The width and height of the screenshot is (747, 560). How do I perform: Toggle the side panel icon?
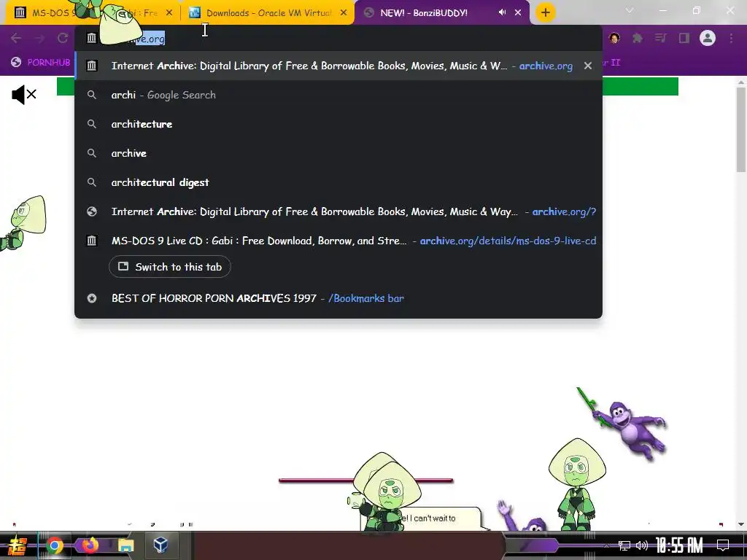click(x=684, y=38)
